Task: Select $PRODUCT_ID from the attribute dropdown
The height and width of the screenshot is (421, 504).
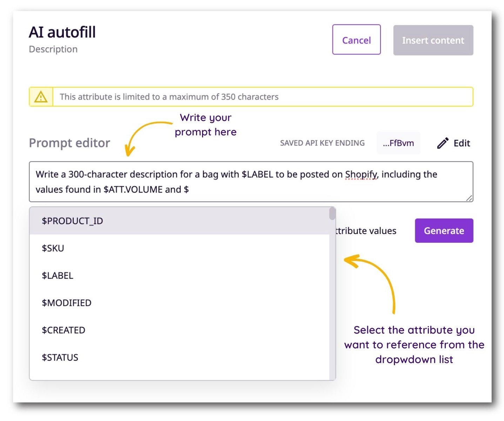Action: pos(72,221)
